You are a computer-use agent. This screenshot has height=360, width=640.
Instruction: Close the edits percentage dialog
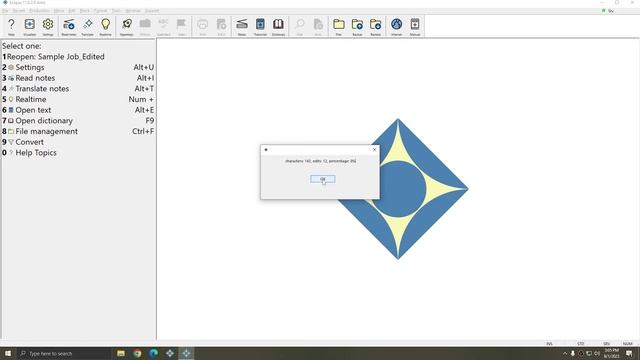coord(374,149)
